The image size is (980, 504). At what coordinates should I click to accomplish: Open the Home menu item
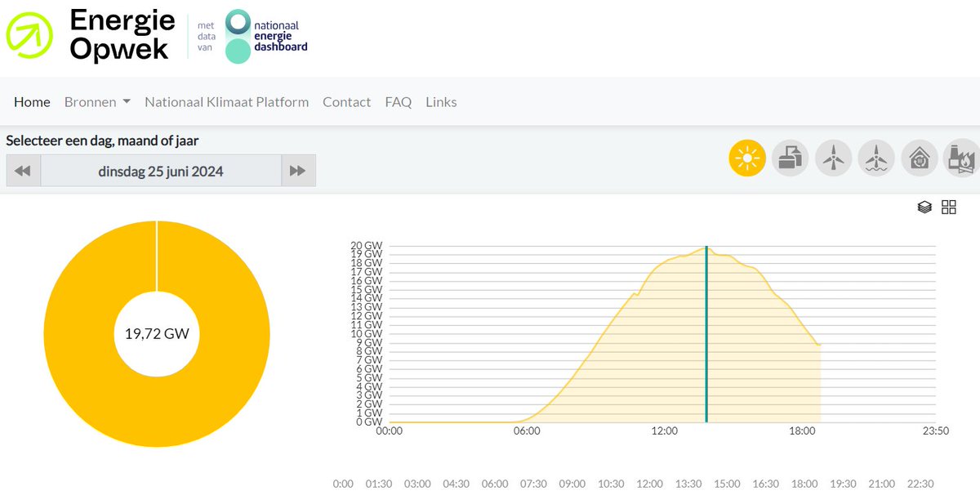[32, 102]
